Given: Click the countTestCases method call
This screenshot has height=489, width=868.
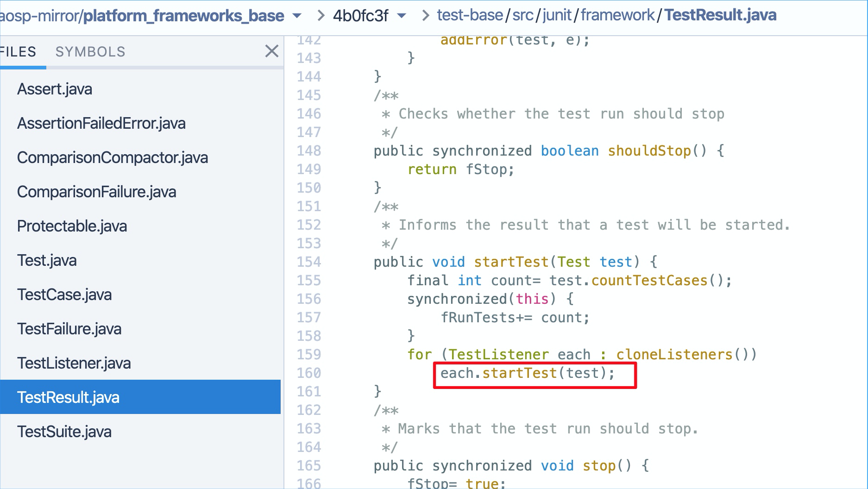Looking at the screenshot, I should pos(649,281).
